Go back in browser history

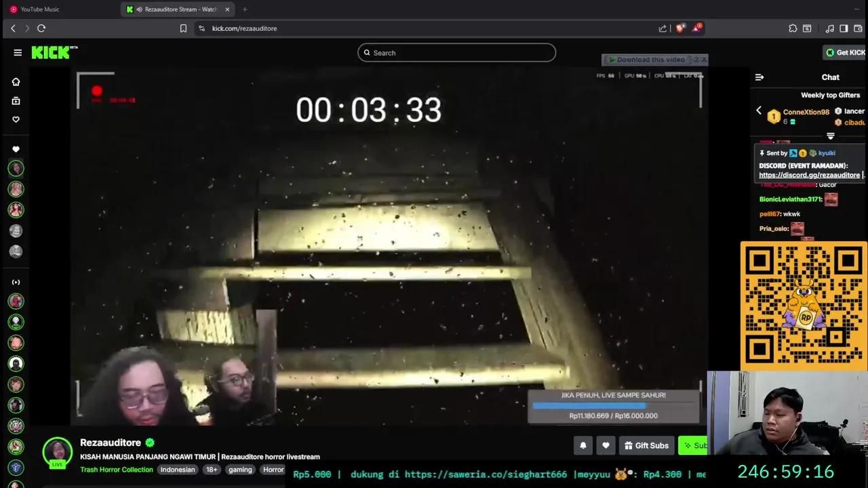(13, 28)
